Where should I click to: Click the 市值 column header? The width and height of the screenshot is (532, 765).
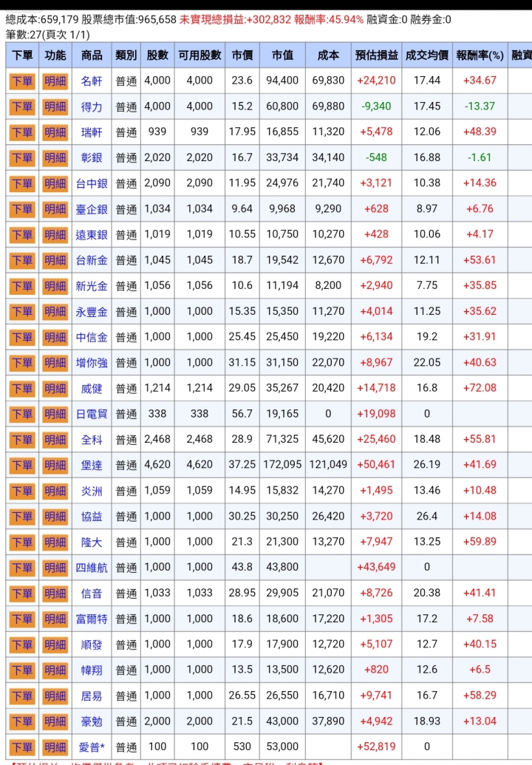282,55
